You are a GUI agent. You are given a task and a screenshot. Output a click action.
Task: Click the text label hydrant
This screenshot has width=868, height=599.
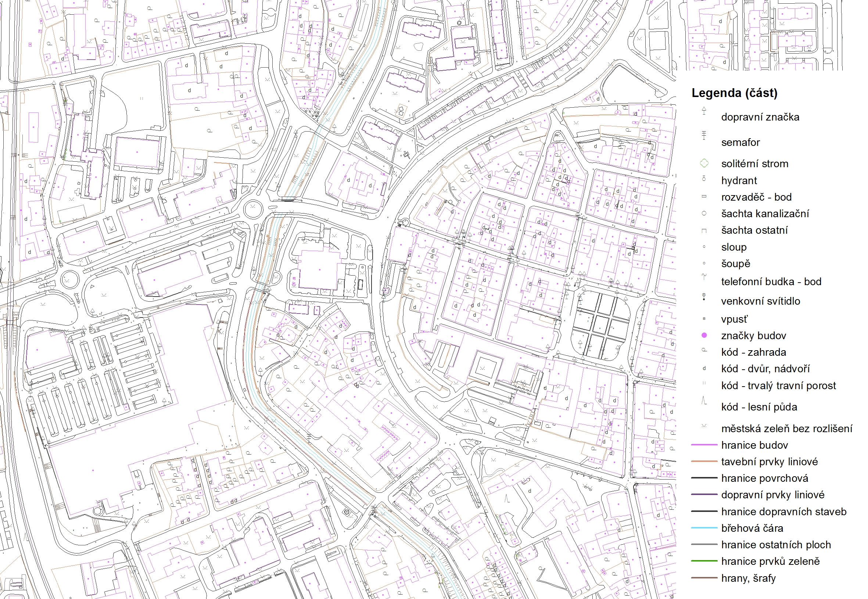739,180
